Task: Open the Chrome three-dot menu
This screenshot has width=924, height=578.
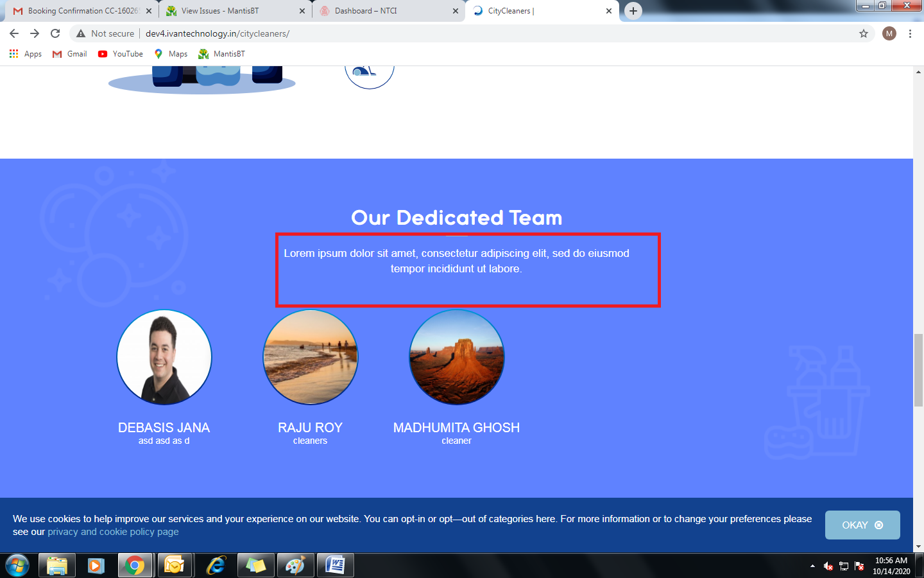Action: tap(910, 33)
